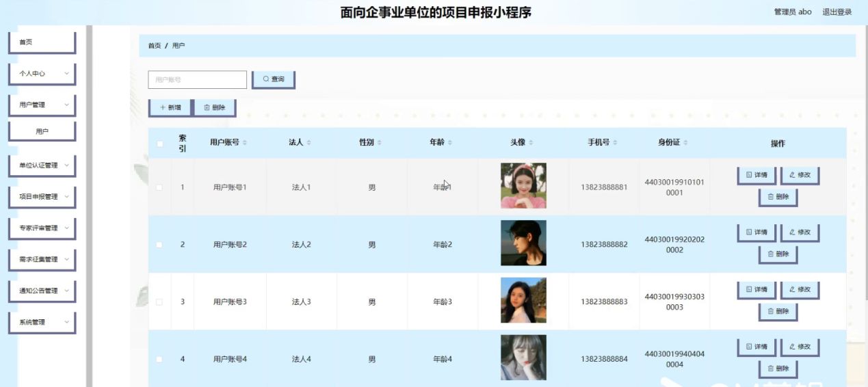
Task: Expand the 个人中心 sidebar menu
Action: pos(42,74)
